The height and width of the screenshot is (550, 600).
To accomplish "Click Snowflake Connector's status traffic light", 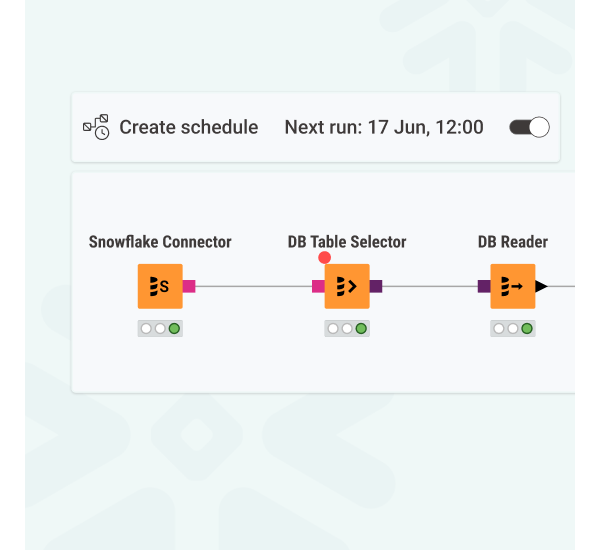I will (160, 328).
